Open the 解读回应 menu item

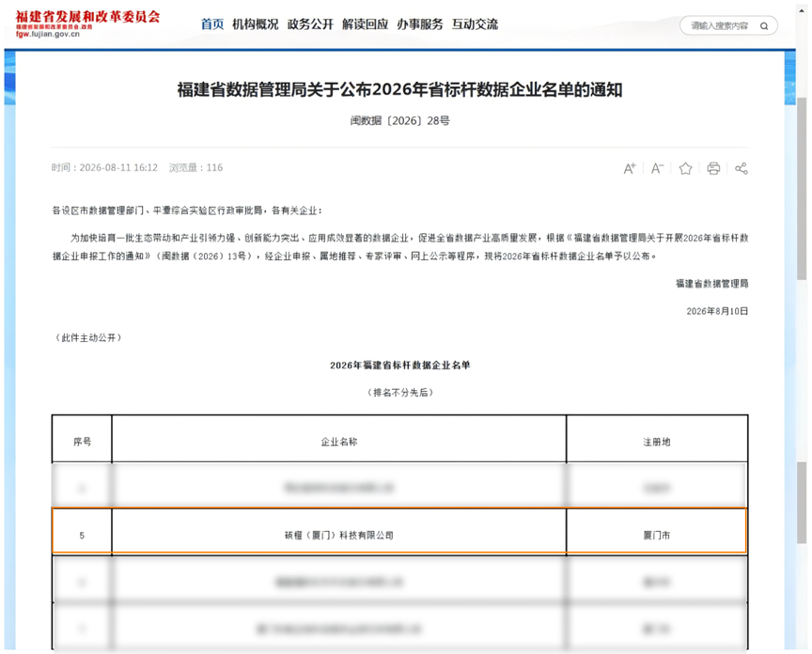[x=365, y=24]
